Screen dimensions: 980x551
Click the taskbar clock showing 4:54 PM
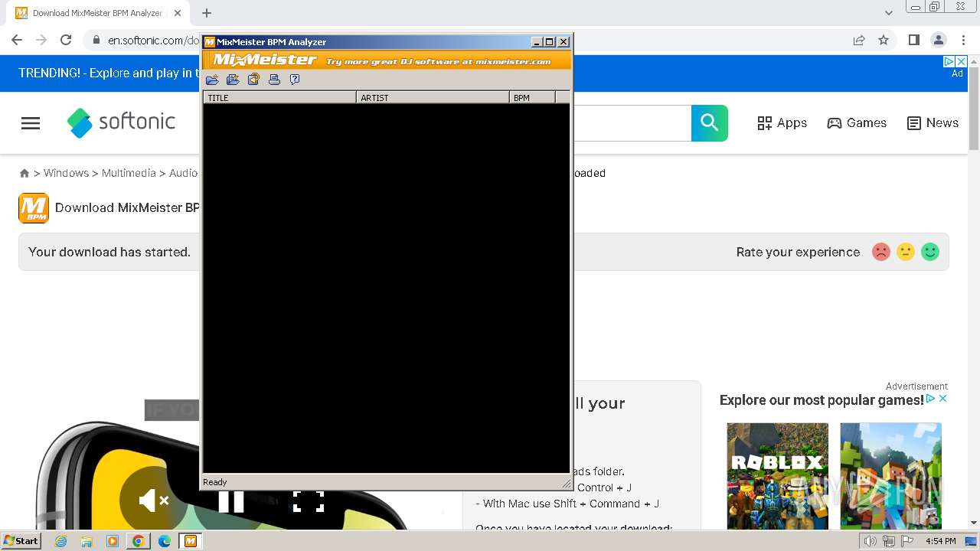[x=941, y=541]
